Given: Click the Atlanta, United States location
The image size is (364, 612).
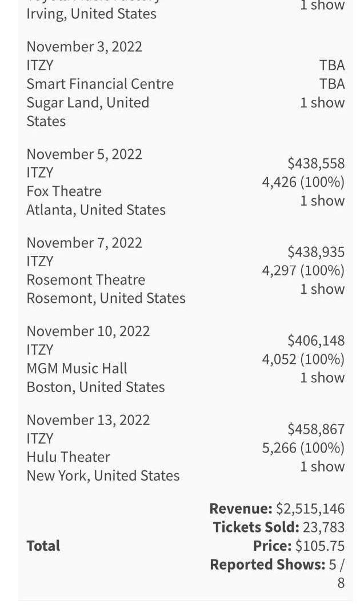Looking at the screenshot, I should point(96,210).
